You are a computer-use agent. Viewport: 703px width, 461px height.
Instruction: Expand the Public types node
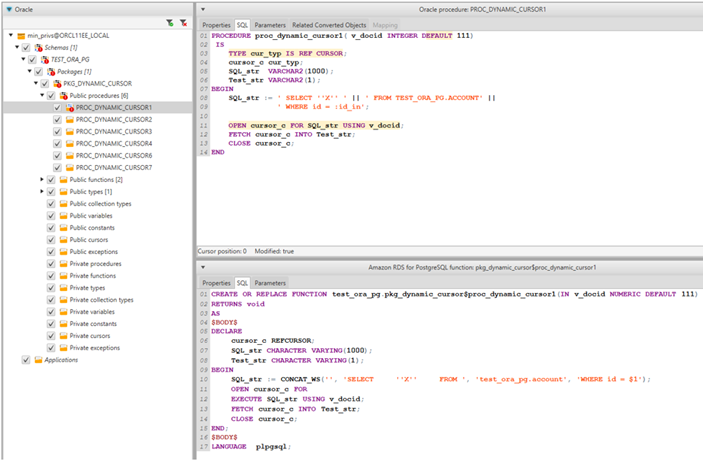[42, 191]
